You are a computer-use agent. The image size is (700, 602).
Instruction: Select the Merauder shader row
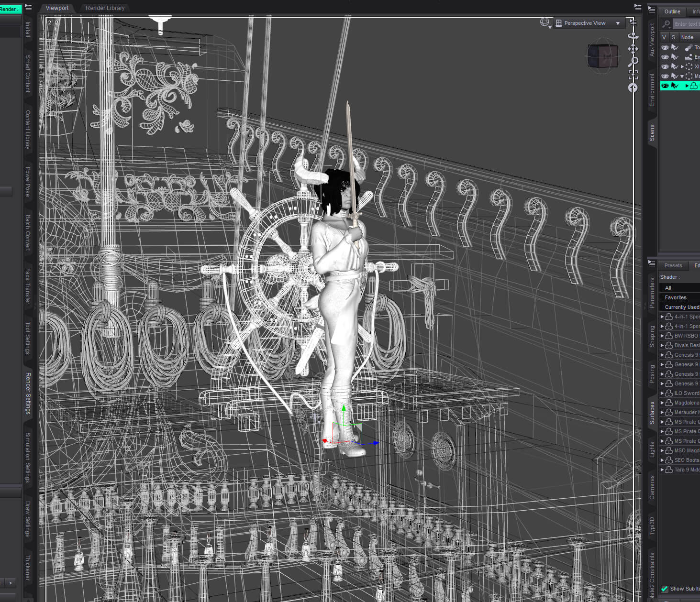coord(680,412)
